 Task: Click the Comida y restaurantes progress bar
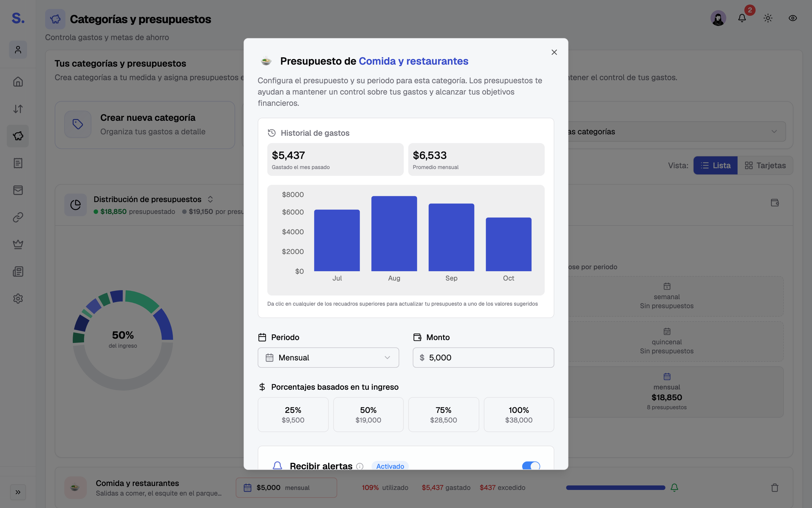pos(615,487)
